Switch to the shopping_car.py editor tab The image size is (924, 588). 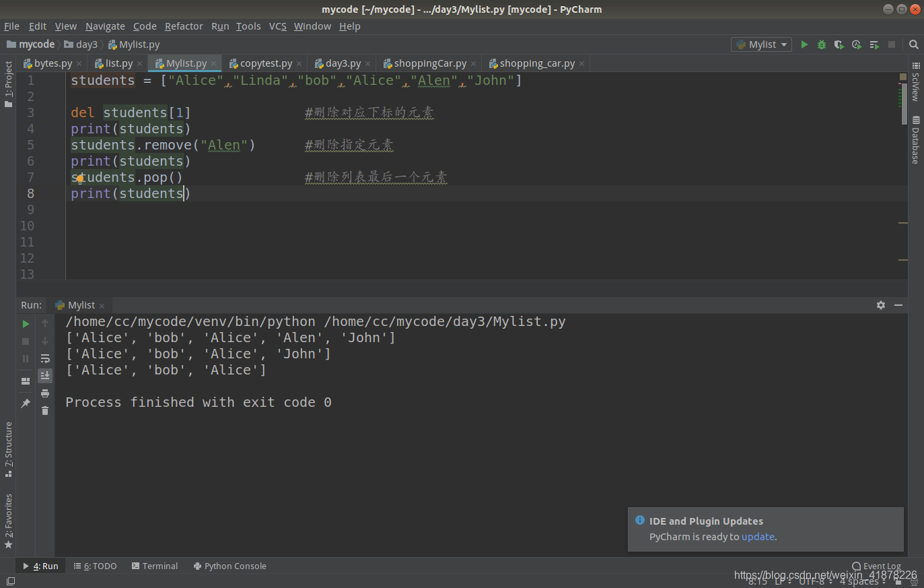tap(537, 63)
